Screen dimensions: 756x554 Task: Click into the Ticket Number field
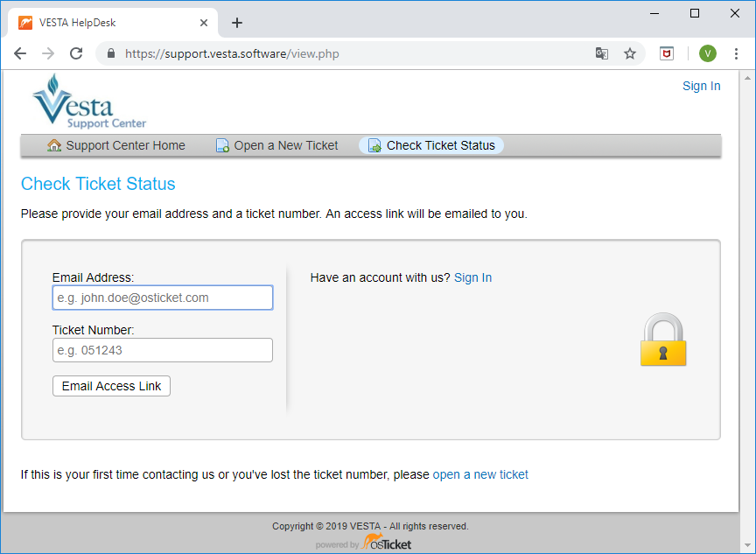(x=163, y=350)
